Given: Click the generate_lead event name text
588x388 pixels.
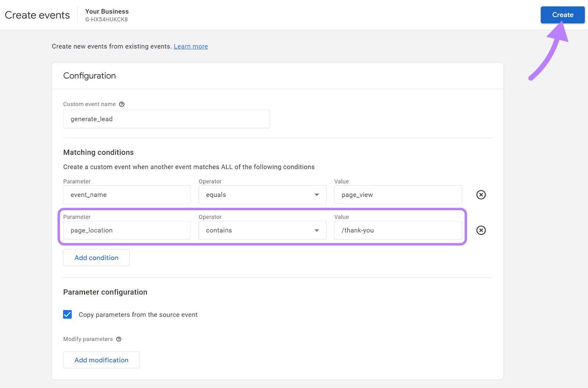Looking at the screenshot, I should click(91, 119).
